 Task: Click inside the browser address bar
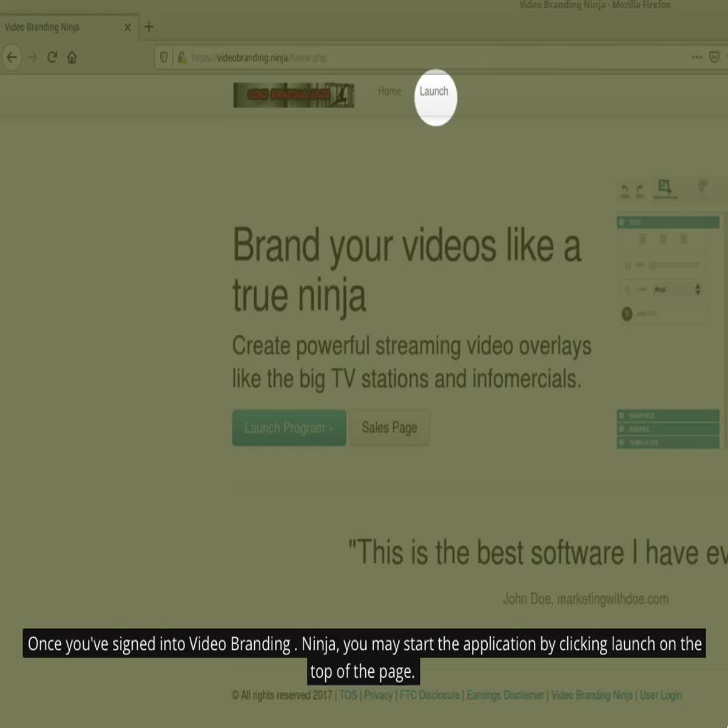click(364, 58)
